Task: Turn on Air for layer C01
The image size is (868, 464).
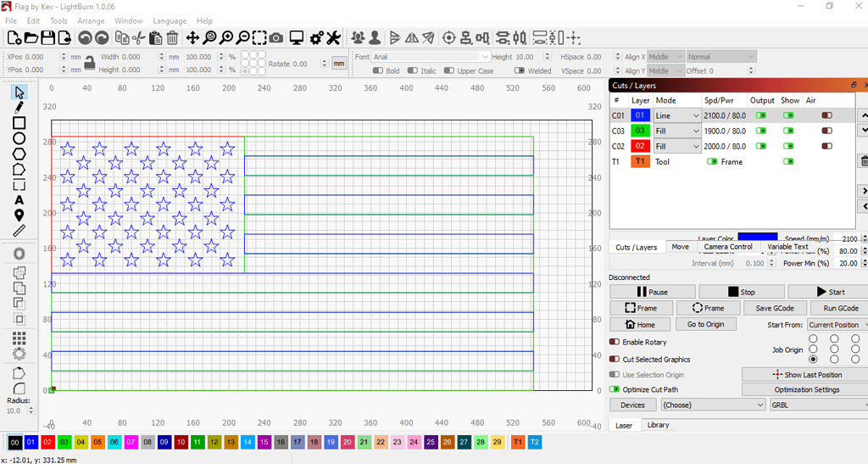Action: (826, 115)
